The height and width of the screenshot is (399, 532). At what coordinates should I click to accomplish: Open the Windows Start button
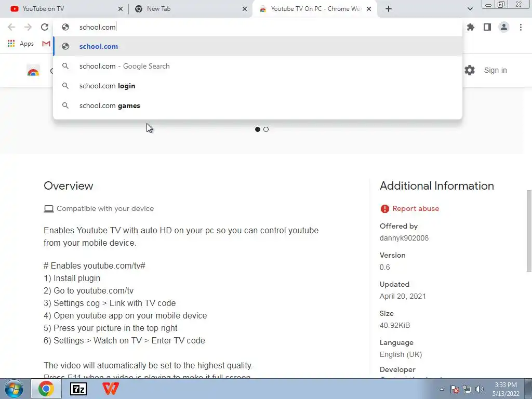tap(14, 389)
